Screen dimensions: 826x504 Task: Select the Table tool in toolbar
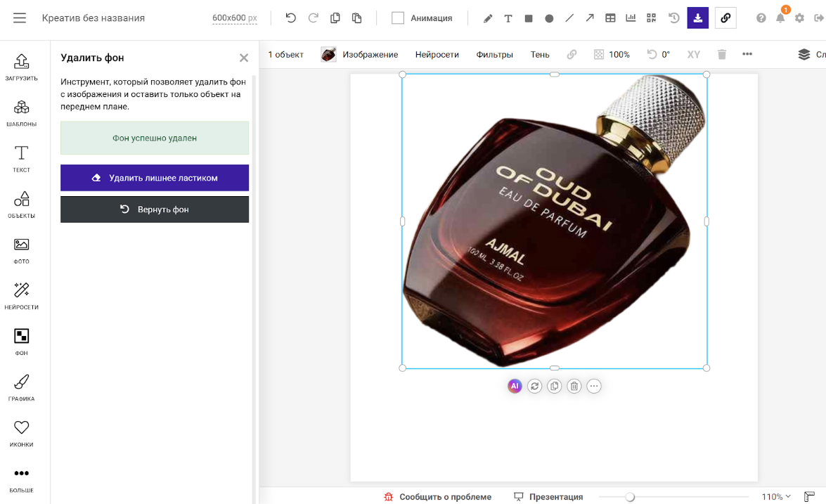[610, 18]
